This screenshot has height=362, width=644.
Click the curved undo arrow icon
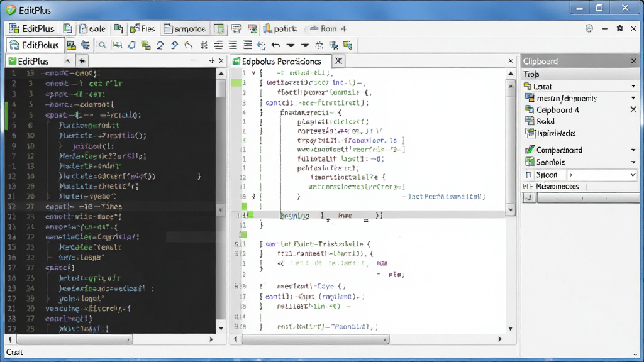coord(189,45)
